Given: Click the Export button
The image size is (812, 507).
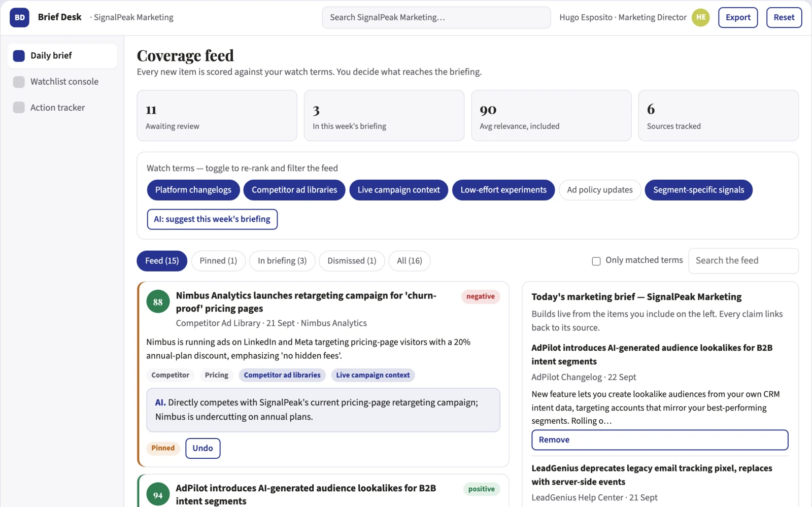Looking at the screenshot, I should click(738, 17).
